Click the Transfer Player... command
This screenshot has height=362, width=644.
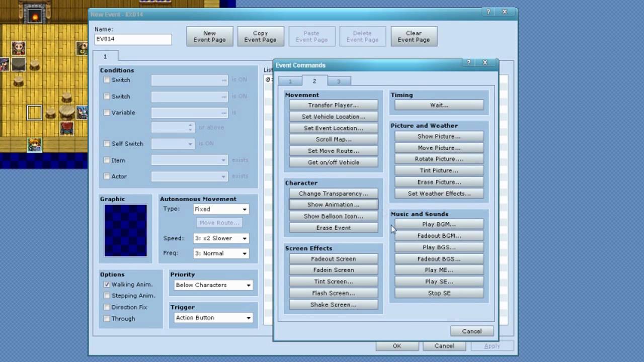point(334,105)
